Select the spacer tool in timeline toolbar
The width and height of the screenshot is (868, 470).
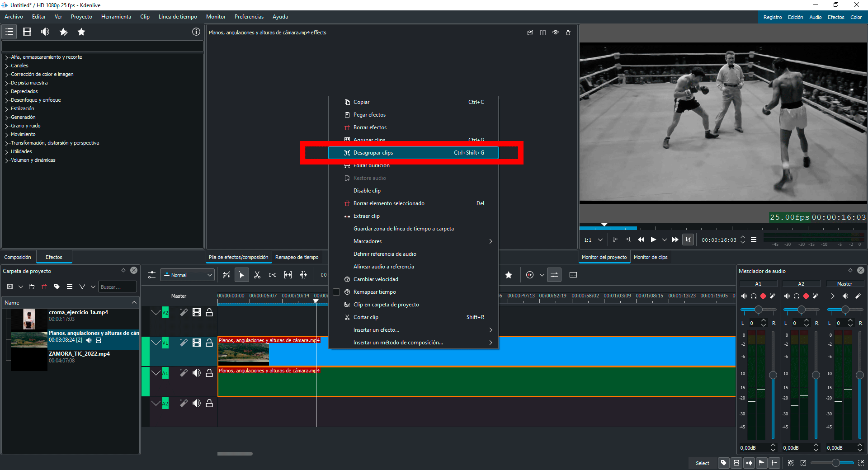coord(273,275)
